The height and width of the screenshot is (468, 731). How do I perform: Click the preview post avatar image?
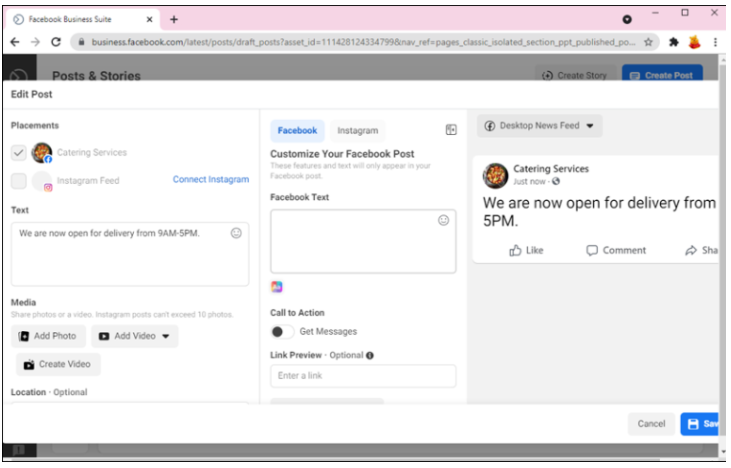[x=495, y=175]
